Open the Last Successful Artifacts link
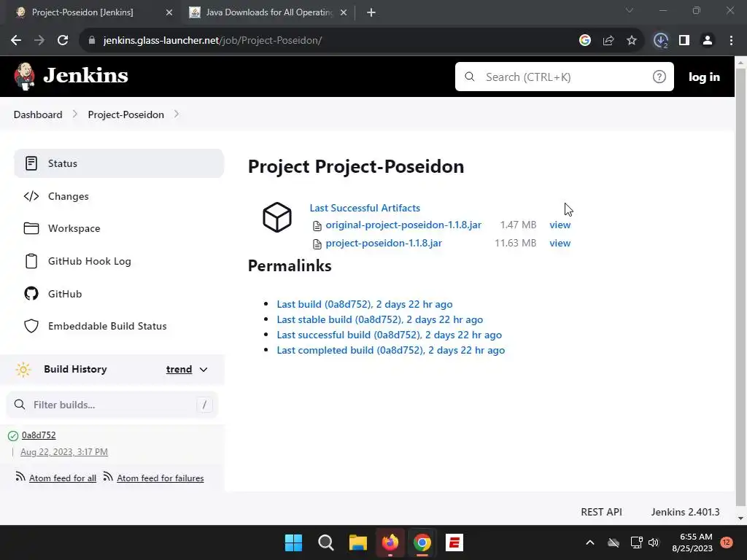Image resolution: width=747 pixels, height=560 pixels. pos(365,208)
